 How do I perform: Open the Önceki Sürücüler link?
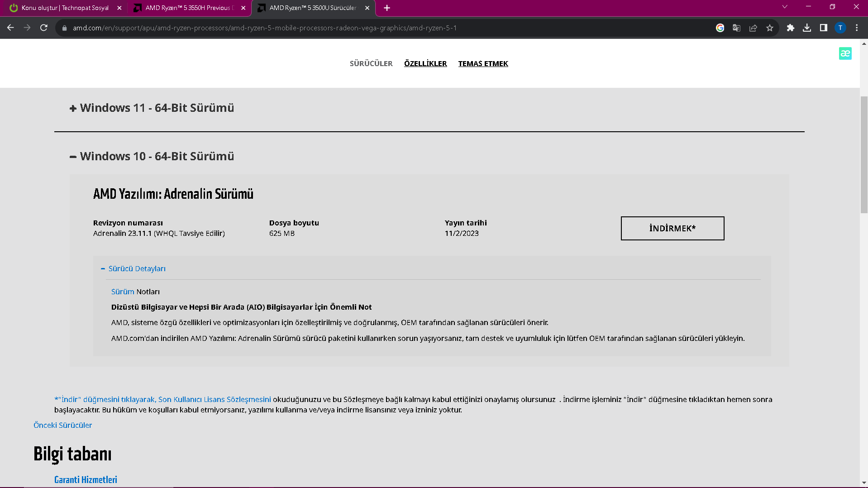(63, 426)
